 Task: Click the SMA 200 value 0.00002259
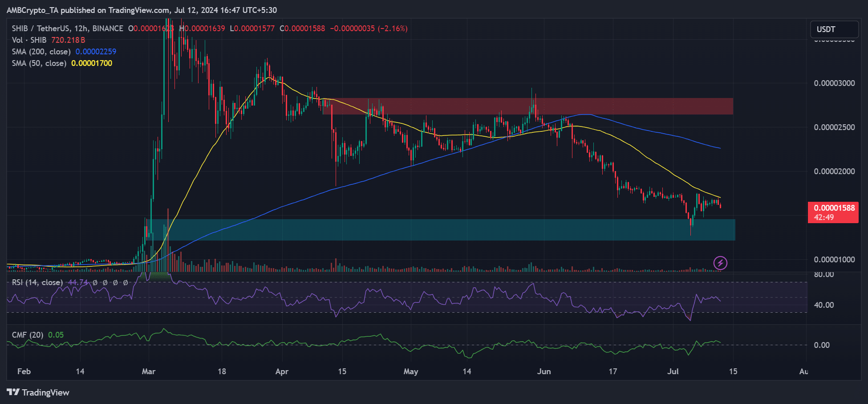point(96,52)
